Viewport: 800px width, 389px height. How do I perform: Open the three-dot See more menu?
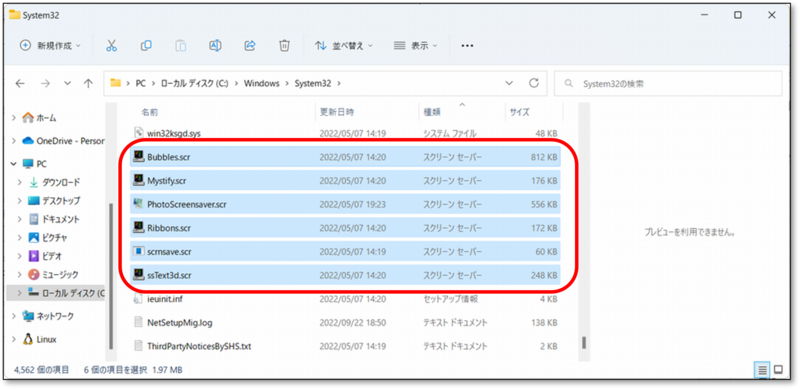pyautogui.click(x=467, y=46)
